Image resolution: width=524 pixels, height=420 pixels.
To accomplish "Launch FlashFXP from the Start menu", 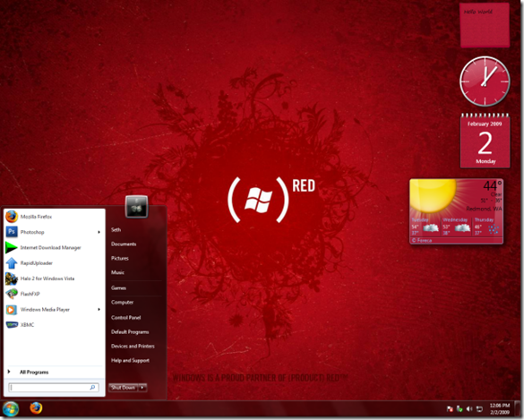I will coord(54,294).
